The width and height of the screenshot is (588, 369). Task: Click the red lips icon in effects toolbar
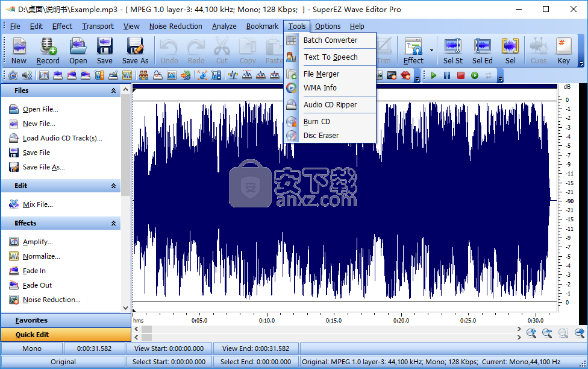(x=405, y=75)
